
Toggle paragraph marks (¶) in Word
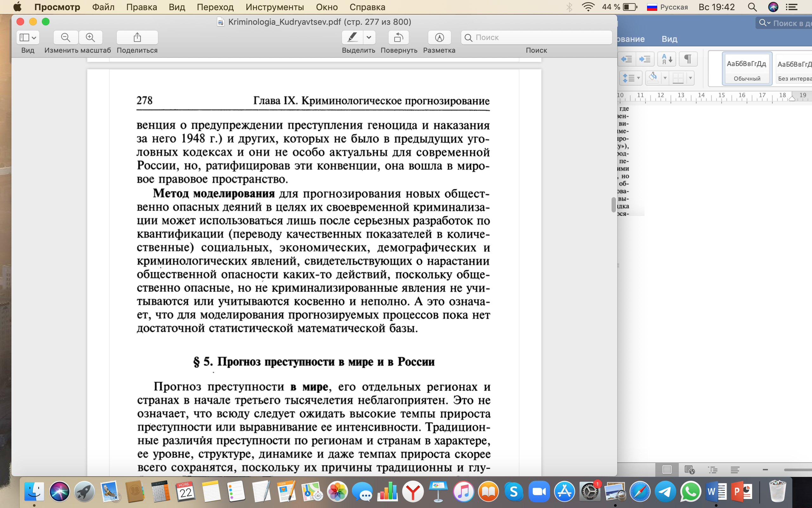click(688, 59)
